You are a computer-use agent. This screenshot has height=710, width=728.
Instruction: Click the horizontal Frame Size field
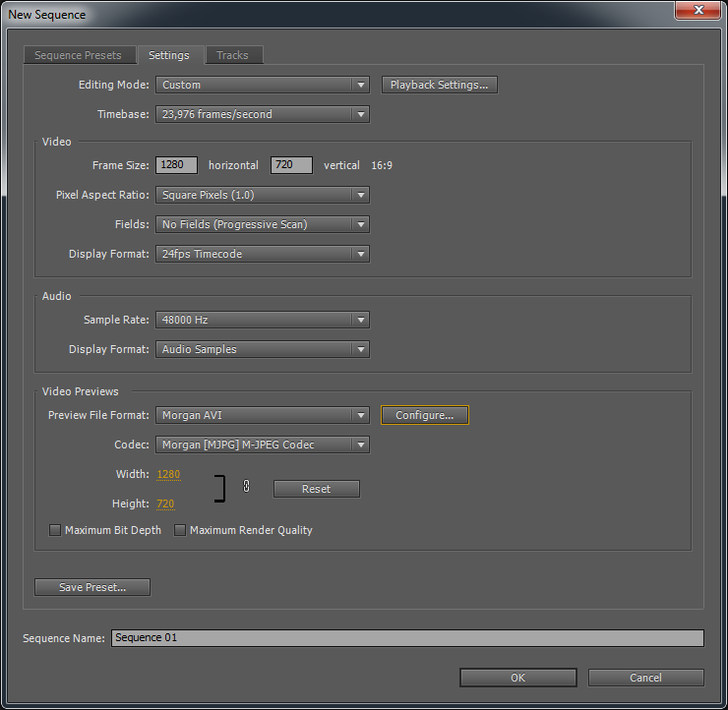(177, 166)
